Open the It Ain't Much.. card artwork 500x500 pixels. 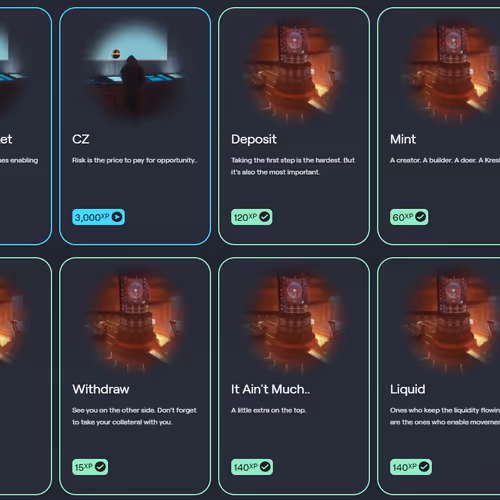coord(293,322)
